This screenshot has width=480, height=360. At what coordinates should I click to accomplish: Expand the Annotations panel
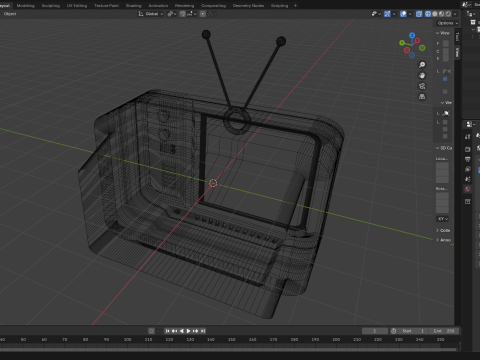click(444, 240)
